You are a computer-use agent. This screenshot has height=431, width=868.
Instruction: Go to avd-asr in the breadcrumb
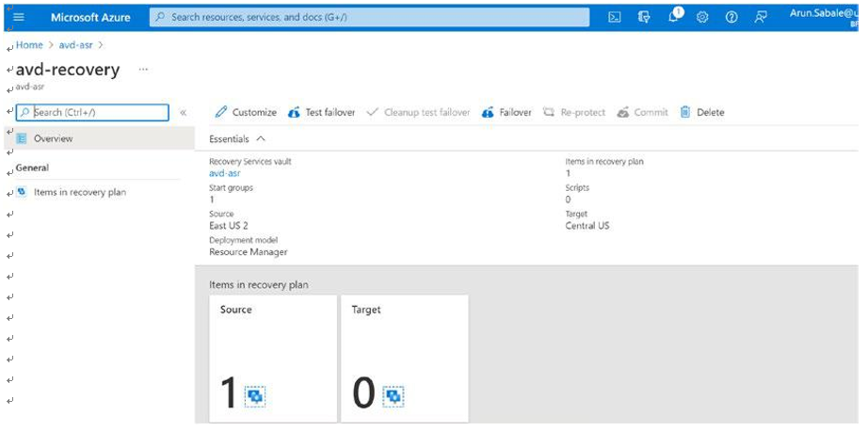pyautogui.click(x=76, y=45)
